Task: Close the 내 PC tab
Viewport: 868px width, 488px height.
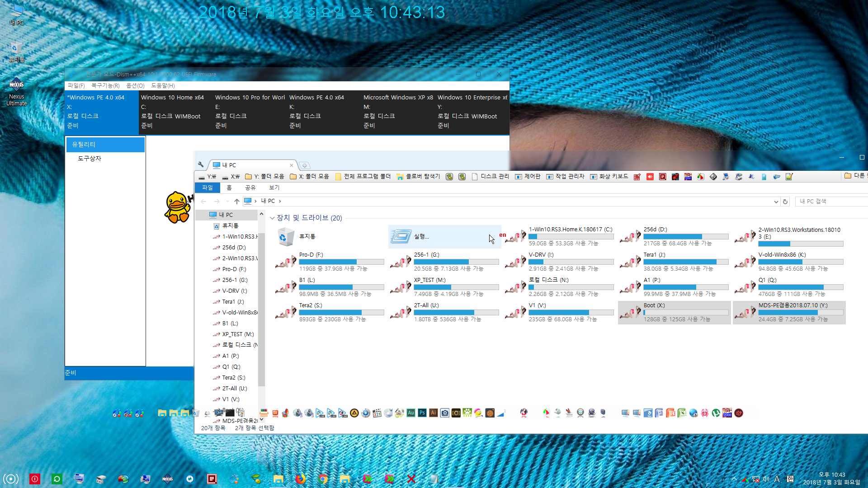Action: coord(292,165)
